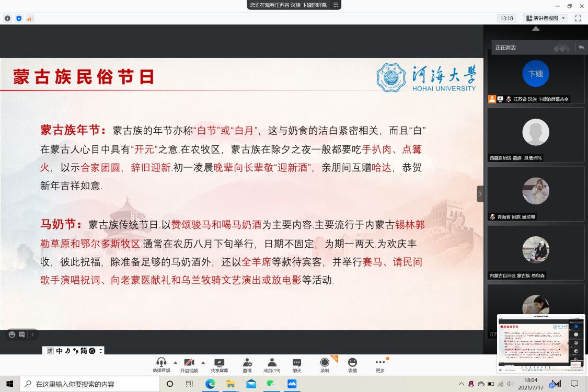The height and width of the screenshot is (392, 588).
Task: Open the screen-sharing banner menu icon
Action: [336, 5]
